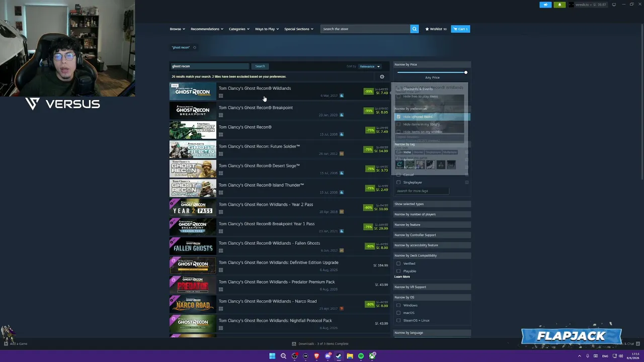The height and width of the screenshot is (362, 644).
Task: Check the macOS filter checkbox
Action: (x=398, y=313)
